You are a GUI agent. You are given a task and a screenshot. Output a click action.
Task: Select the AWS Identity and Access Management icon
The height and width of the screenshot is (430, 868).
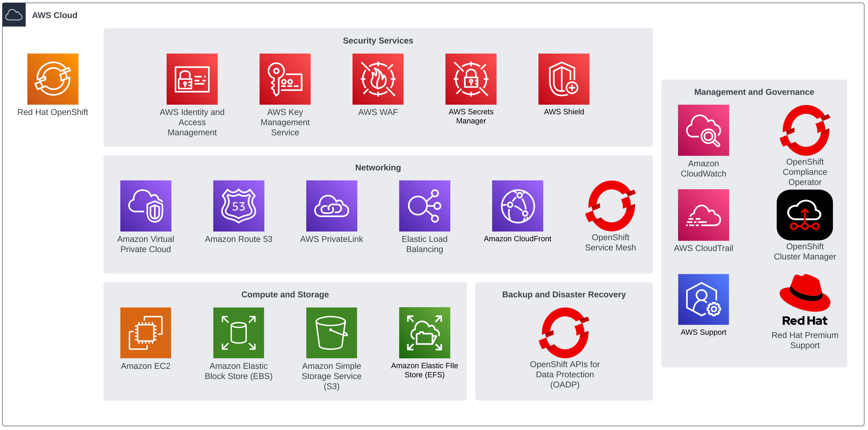click(x=192, y=79)
